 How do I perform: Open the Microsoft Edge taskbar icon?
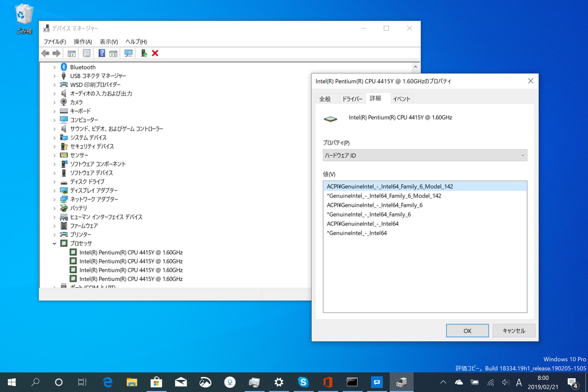click(107, 382)
